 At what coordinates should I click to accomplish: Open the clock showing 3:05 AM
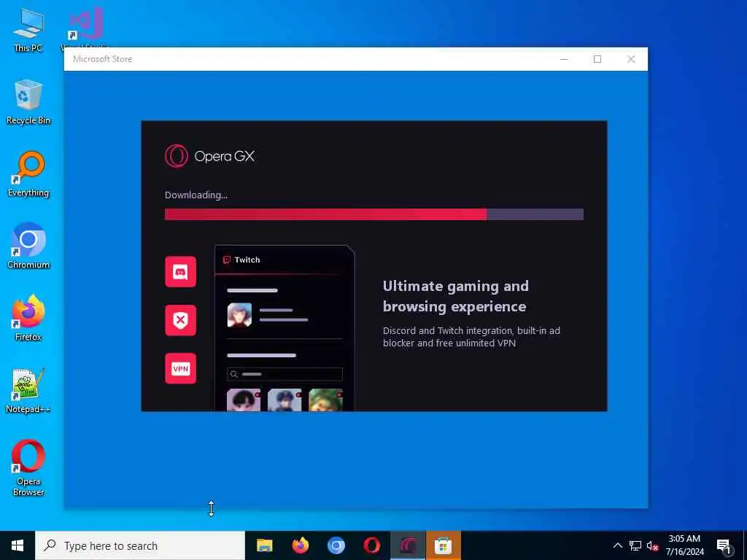pyautogui.click(x=684, y=545)
